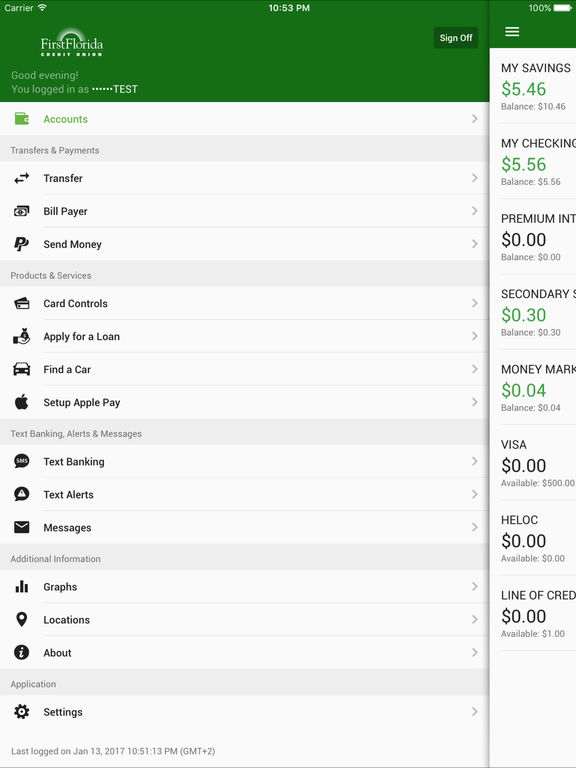Open the hamburger menu icon

tap(512, 32)
